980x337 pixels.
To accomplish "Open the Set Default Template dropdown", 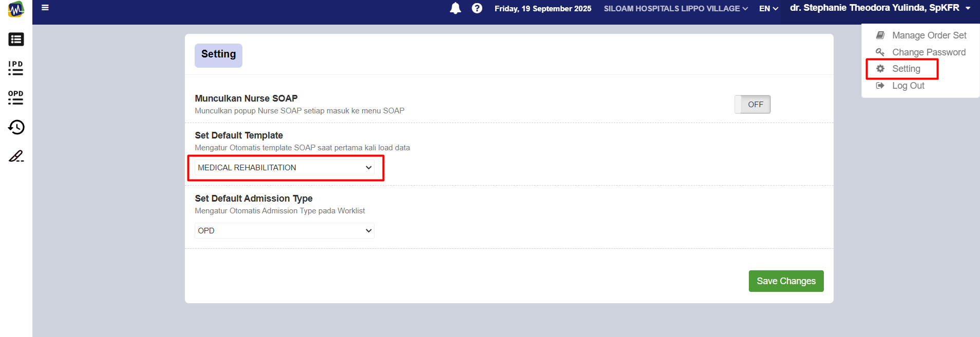I will (285, 168).
